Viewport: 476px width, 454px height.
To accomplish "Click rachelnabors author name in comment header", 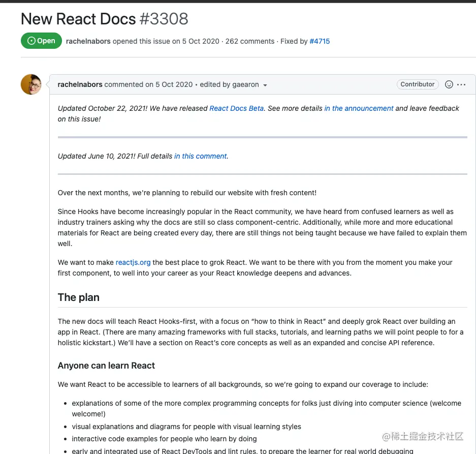I will (80, 84).
